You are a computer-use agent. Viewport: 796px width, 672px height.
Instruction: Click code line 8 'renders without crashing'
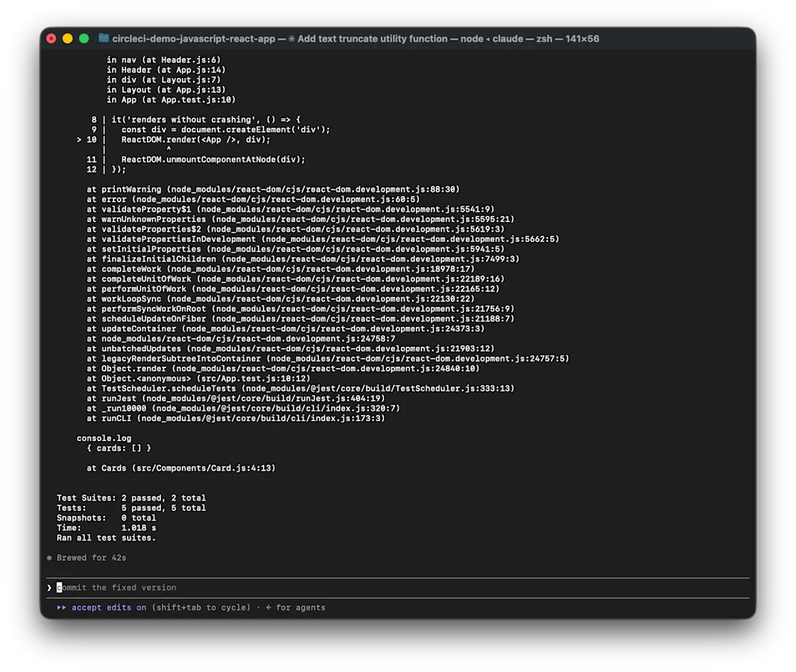(196, 120)
